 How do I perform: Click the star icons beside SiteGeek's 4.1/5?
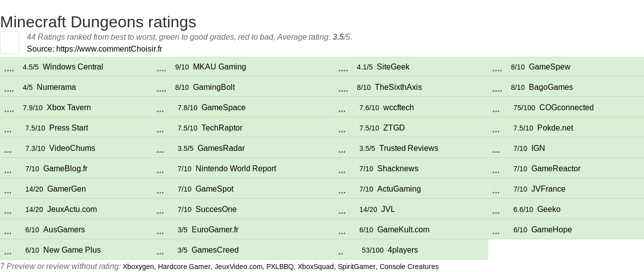click(343, 68)
